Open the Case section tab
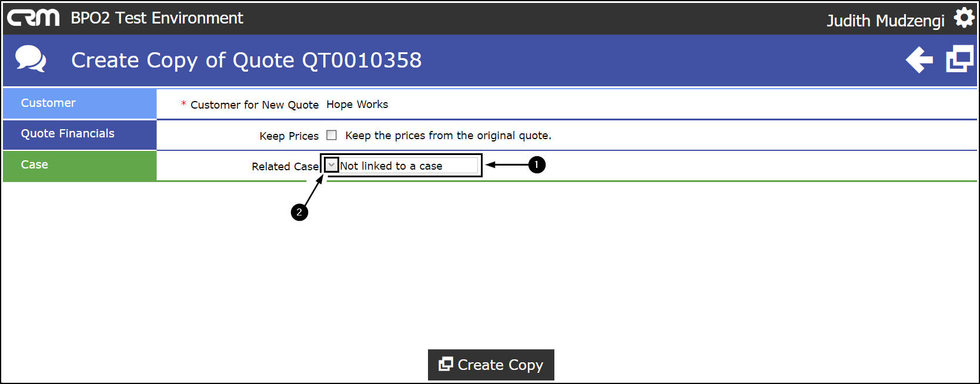 pyautogui.click(x=79, y=165)
